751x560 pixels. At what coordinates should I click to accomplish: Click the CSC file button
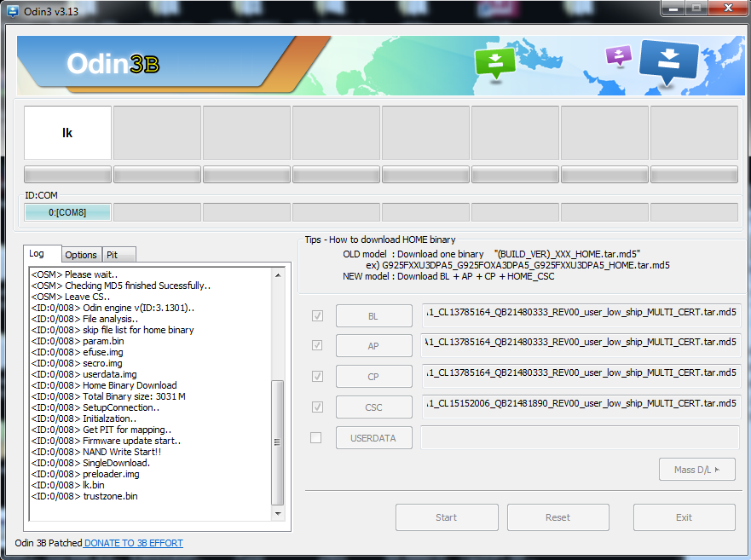coord(373,407)
